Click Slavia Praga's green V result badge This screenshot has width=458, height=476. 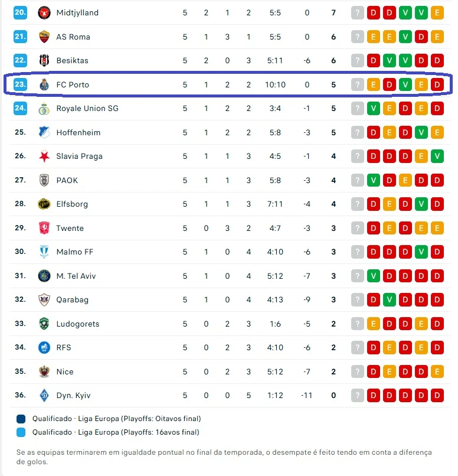pyautogui.click(x=437, y=157)
